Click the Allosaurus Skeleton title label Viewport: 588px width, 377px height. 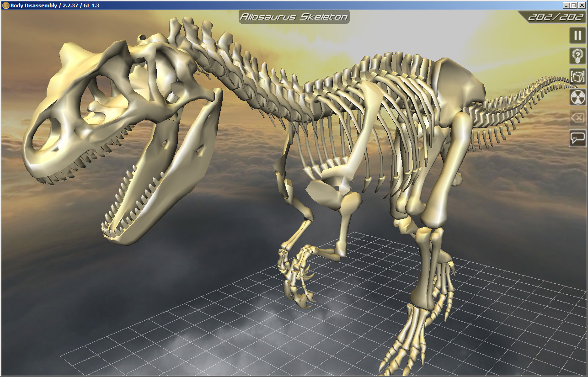click(x=294, y=17)
